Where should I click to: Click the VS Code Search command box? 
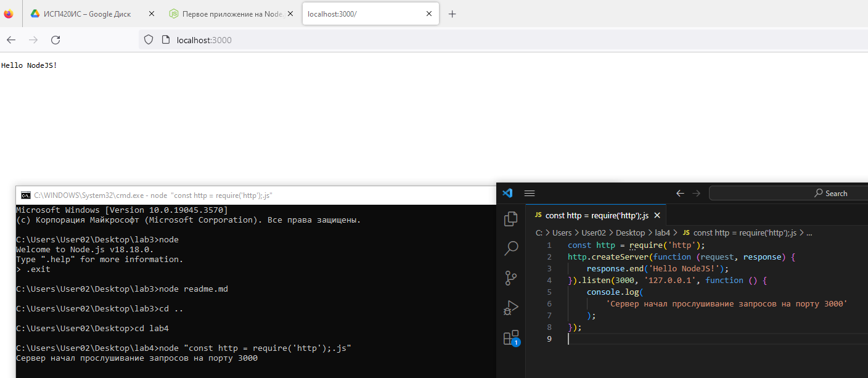tap(789, 193)
